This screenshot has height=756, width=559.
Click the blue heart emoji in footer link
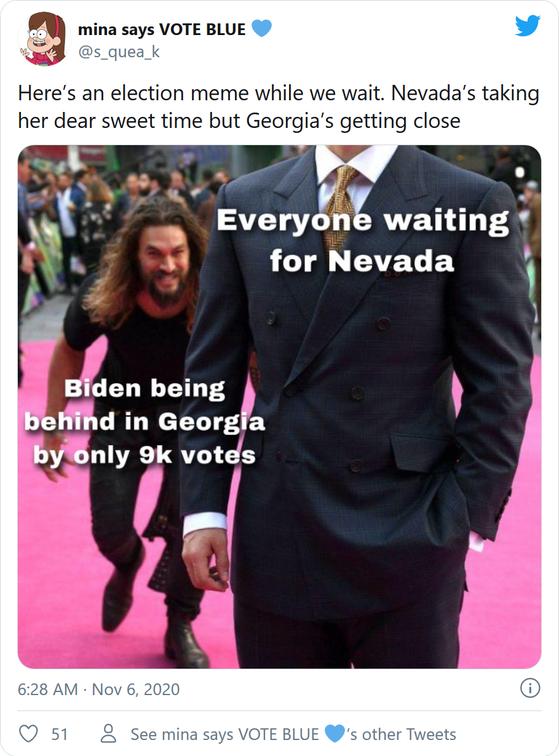coord(334,734)
